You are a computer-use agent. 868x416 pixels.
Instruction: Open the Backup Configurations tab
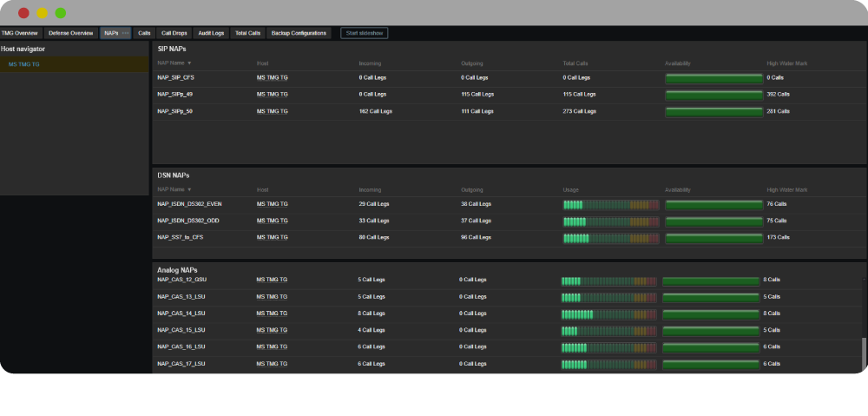299,33
